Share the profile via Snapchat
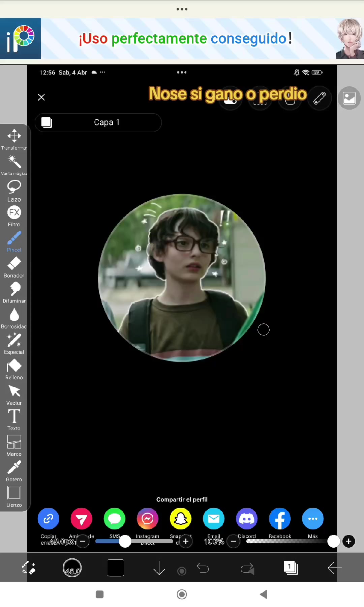Viewport: 364px width, 607px height. click(x=180, y=519)
